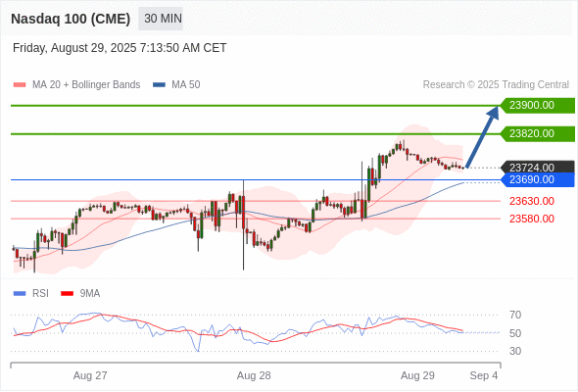Select the 23630.00 red support label

pos(532,201)
